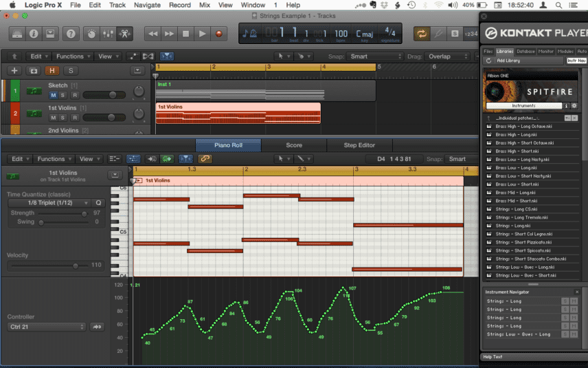Toggle the Flex show/hide button in tracks

tap(148, 56)
